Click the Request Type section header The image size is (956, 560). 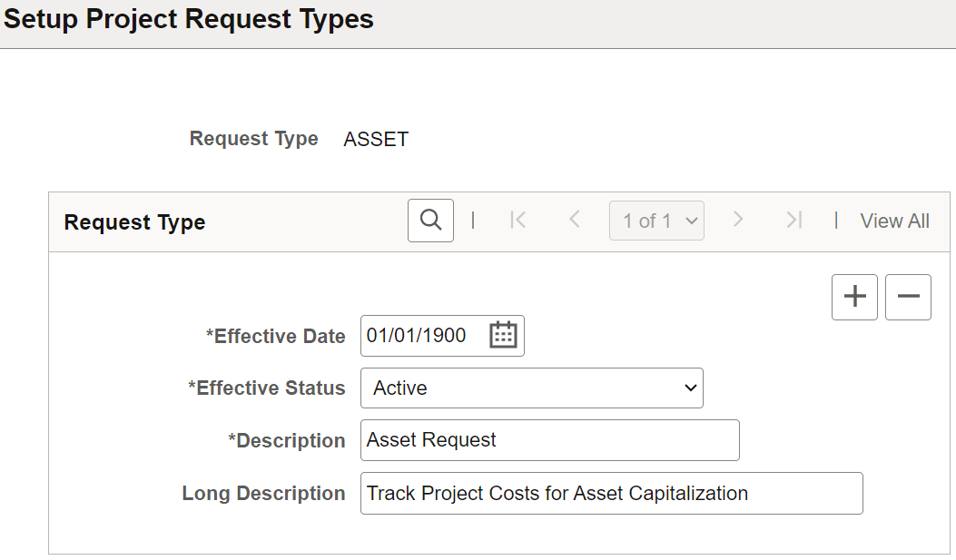click(x=134, y=221)
